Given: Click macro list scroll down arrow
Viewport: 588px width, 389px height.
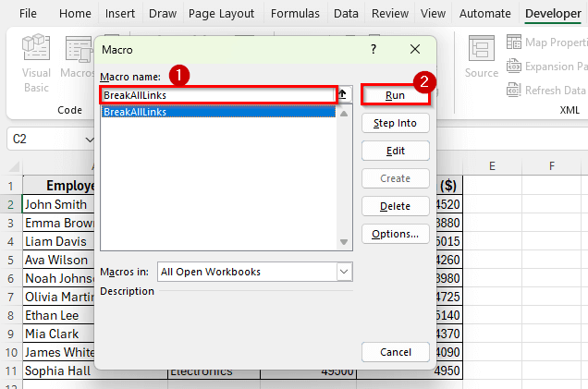Looking at the screenshot, I should coord(344,242).
